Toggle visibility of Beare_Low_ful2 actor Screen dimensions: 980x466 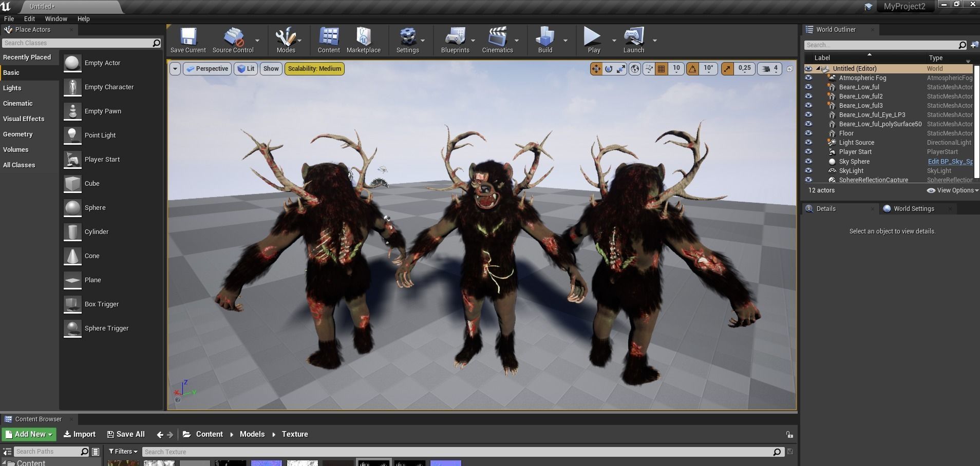[808, 96]
